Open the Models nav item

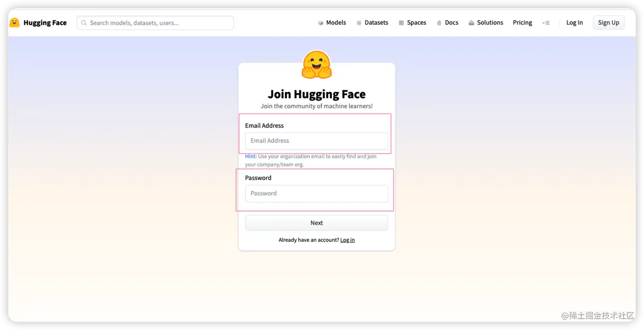pyautogui.click(x=332, y=23)
